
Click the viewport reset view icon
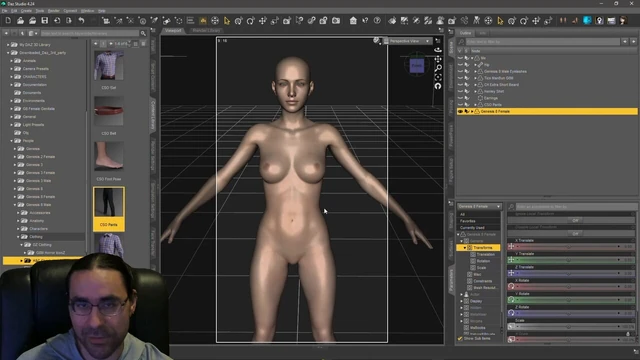coord(438,86)
